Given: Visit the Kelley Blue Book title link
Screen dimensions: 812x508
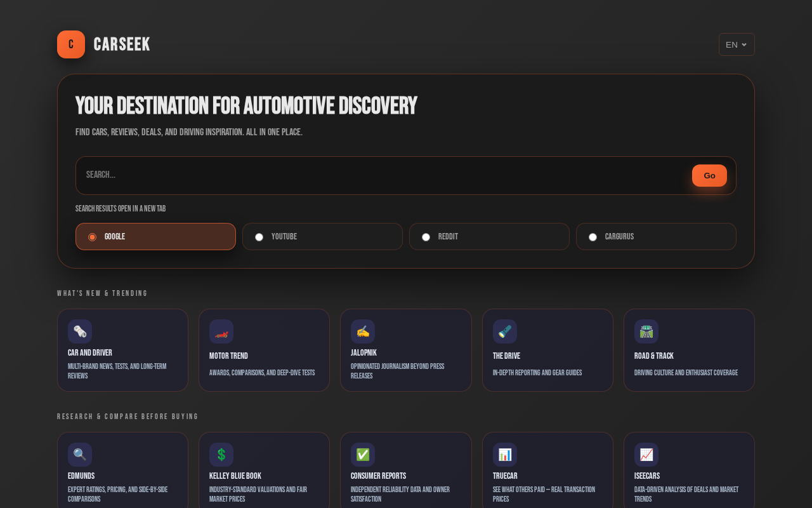Looking at the screenshot, I should (235, 476).
